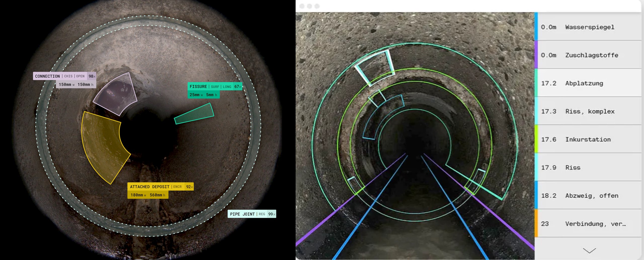Screen dimensions: 644x260
Task: Select the 17.6 Inkurstation row
Action: pyautogui.click(x=589, y=139)
